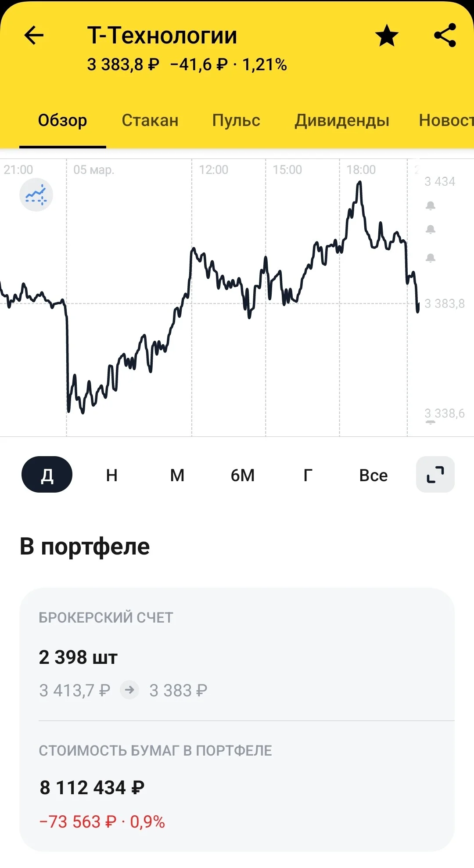Select the Д day period

(x=47, y=475)
